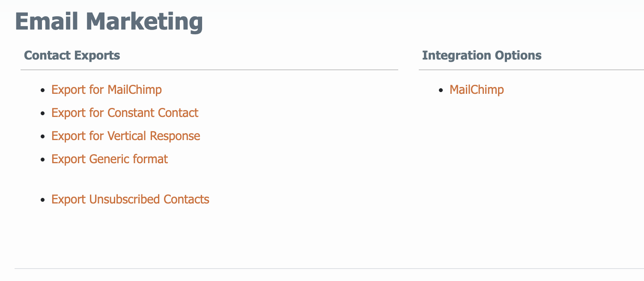Open MailChimp under Integration Options

(477, 90)
